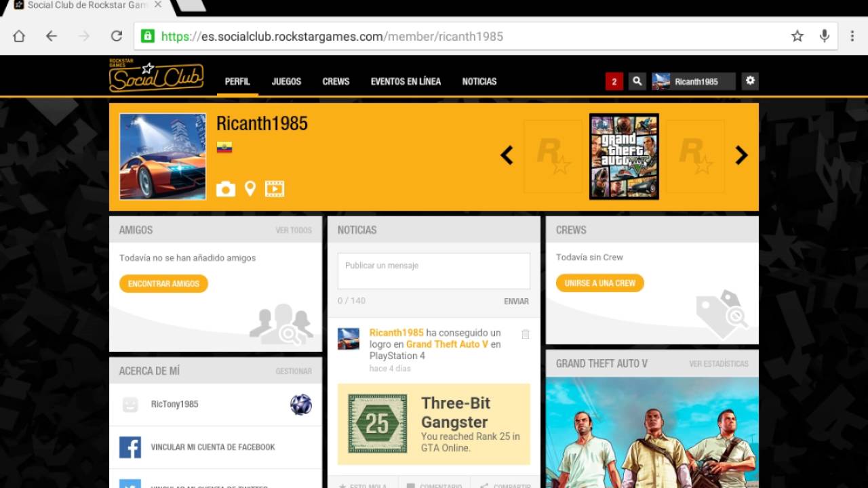868x488 pixels.
Task: Click the Facebook icon
Action: point(130,447)
